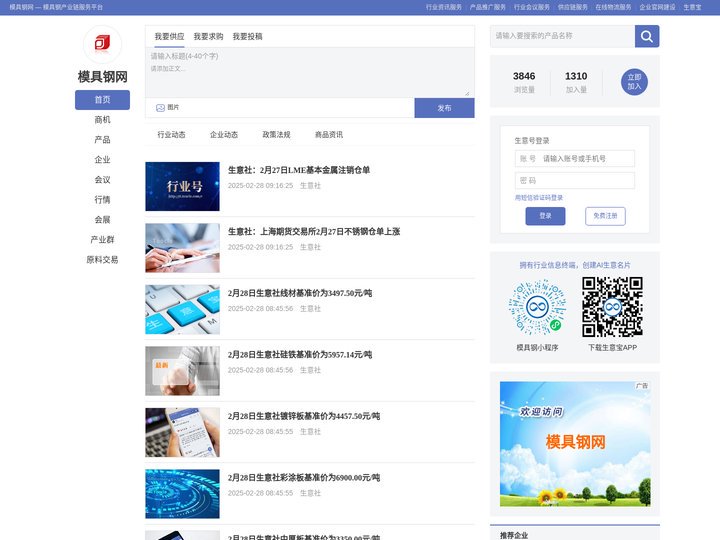Open 产品推广服务 in the top bar
This screenshot has height=540, width=720.
(x=488, y=7)
